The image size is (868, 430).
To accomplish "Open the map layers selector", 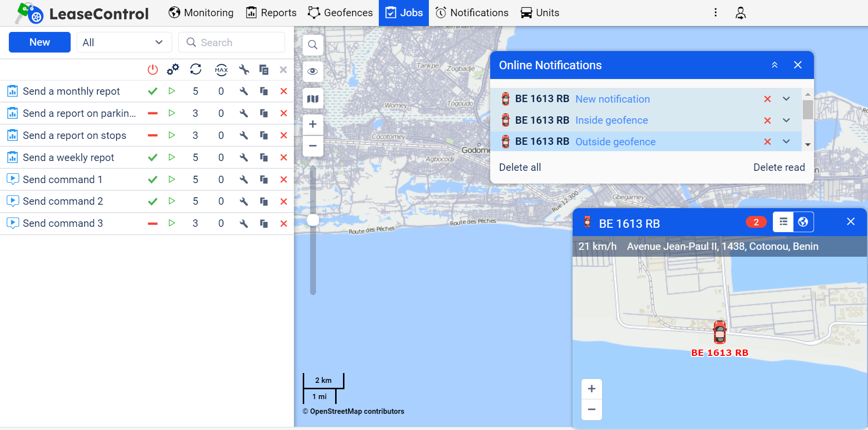I will tap(313, 99).
